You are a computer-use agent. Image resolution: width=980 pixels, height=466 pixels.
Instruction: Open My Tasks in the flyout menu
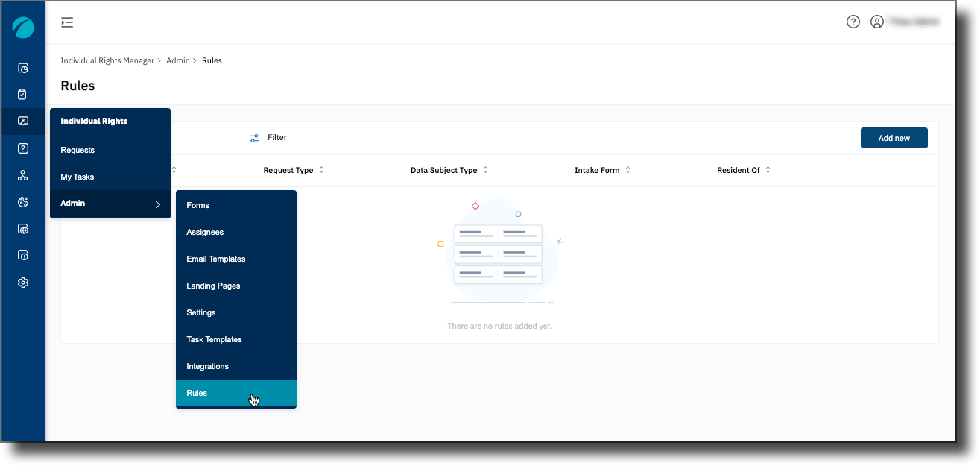pyautogui.click(x=110, y=177)
